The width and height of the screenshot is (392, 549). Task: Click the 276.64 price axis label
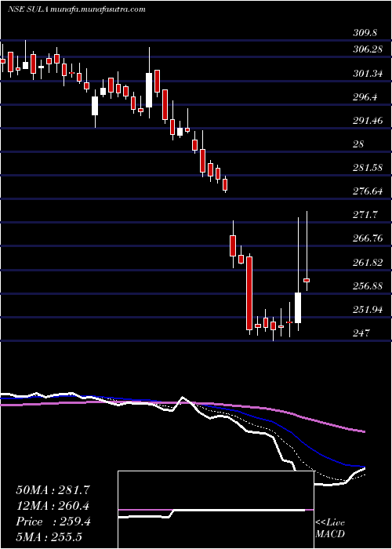pos(368,191)
